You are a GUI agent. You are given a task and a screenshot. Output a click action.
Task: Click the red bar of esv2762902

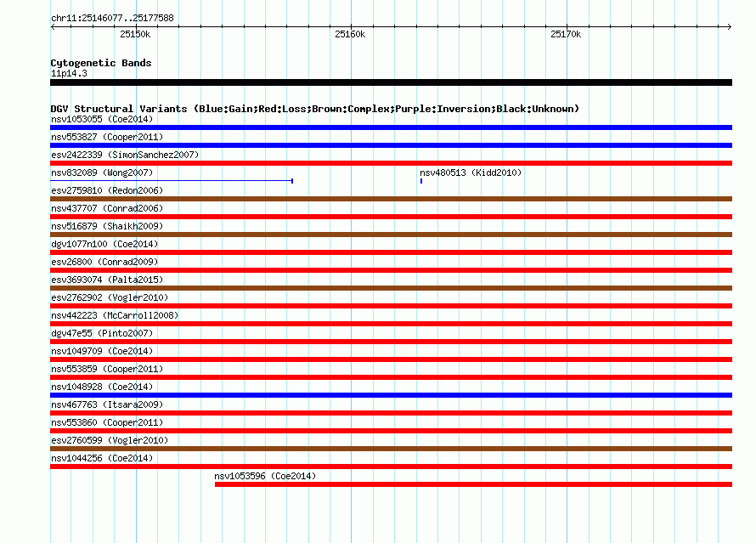391,306
